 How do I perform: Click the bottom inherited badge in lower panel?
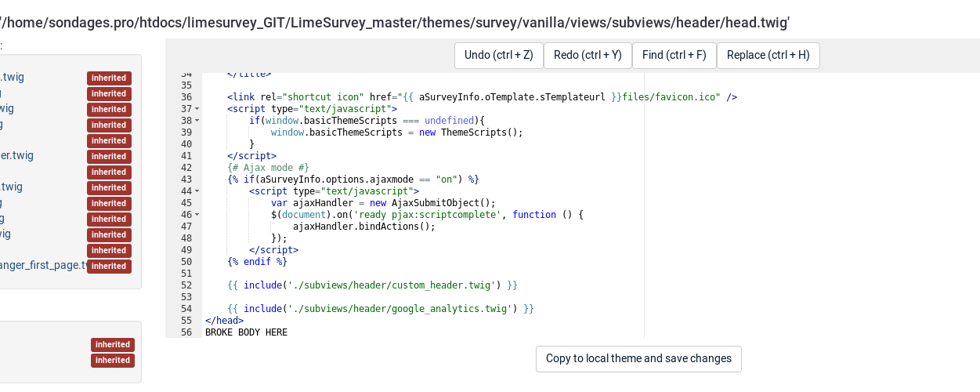click(x=113, y=361)
